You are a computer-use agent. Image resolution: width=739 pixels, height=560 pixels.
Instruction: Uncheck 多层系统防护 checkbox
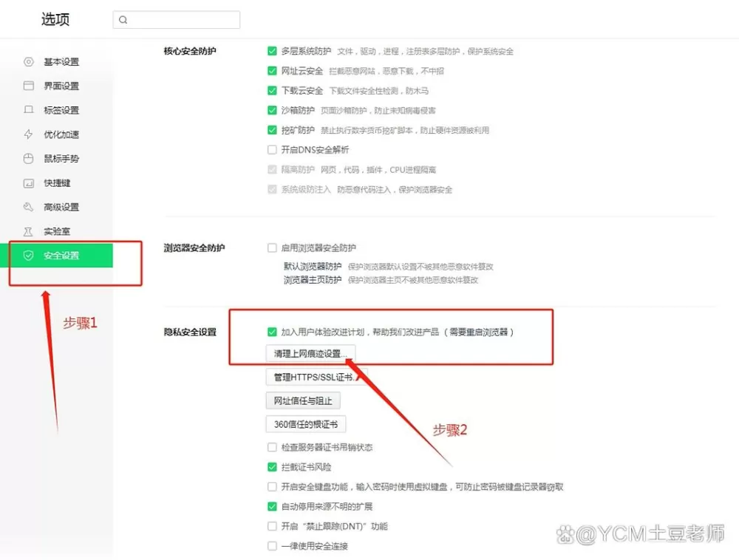pyautogui.click(x=272, y=51)
